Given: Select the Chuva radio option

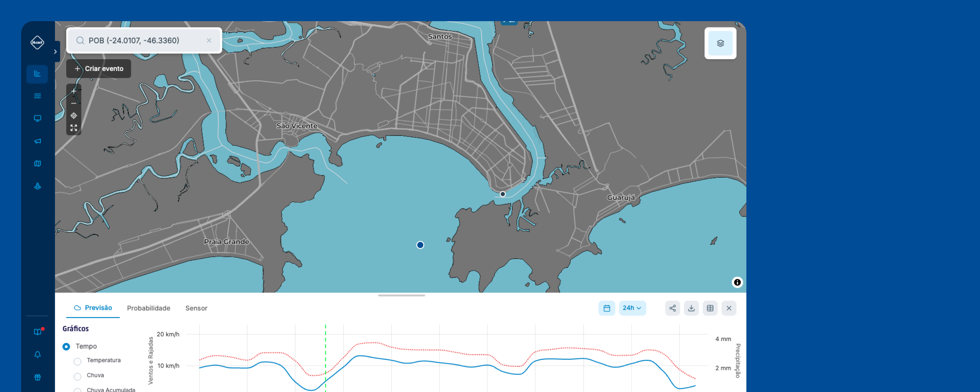Looking at the screenshot, I should click(78, 376).
